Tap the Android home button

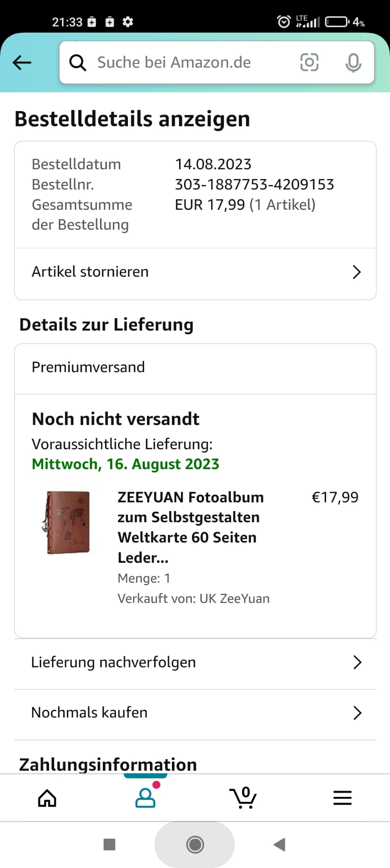pos(195,845)
